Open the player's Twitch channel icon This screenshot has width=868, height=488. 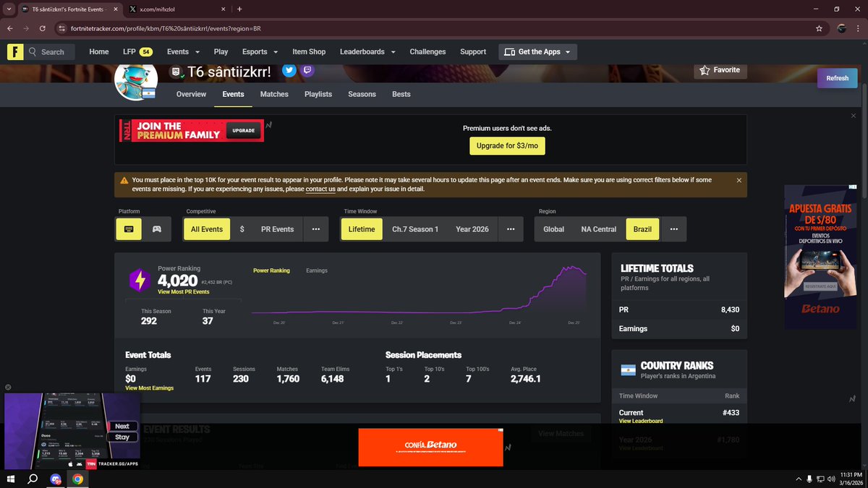[x=308, y=70]
